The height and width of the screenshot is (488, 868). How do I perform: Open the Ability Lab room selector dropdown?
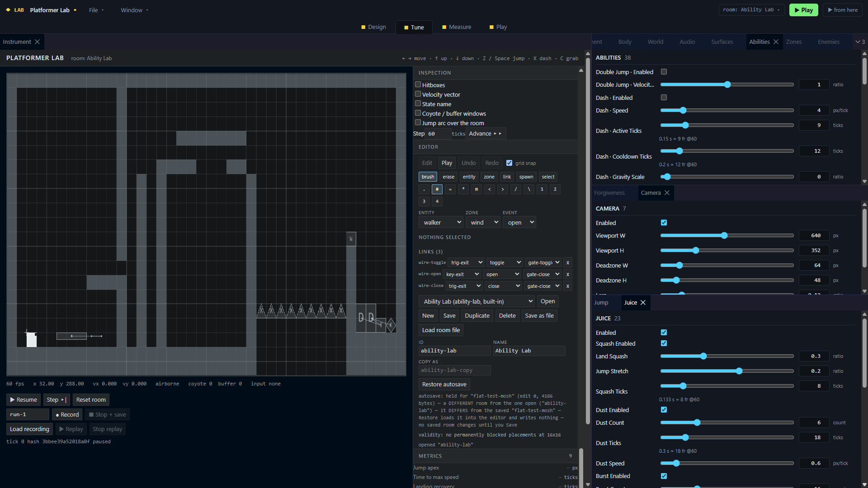click(477, 301)
